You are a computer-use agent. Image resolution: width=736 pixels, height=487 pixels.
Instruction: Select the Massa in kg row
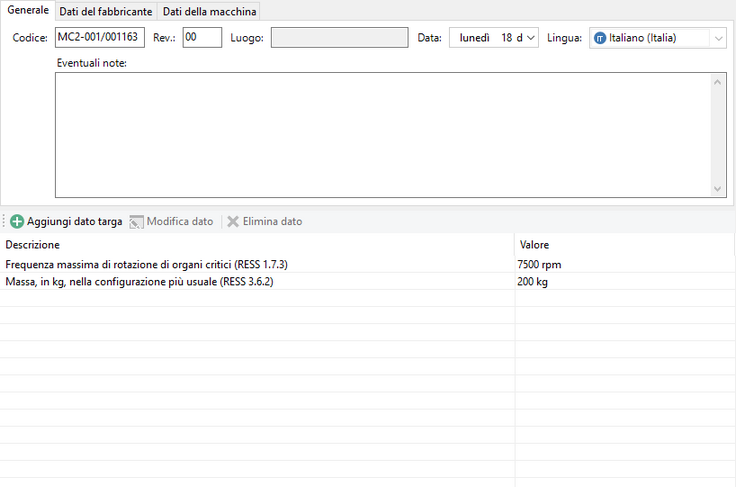tap(140, 282)
